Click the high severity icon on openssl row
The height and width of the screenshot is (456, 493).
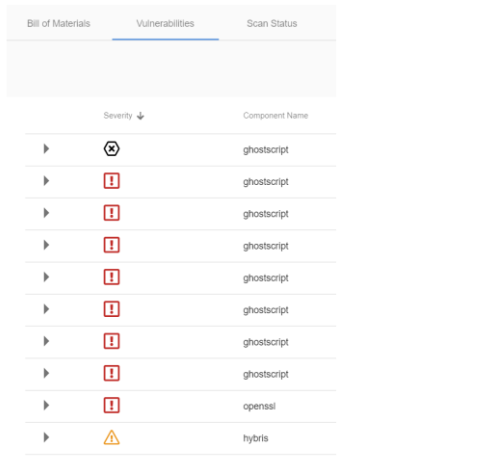click(x=112, y=405)
